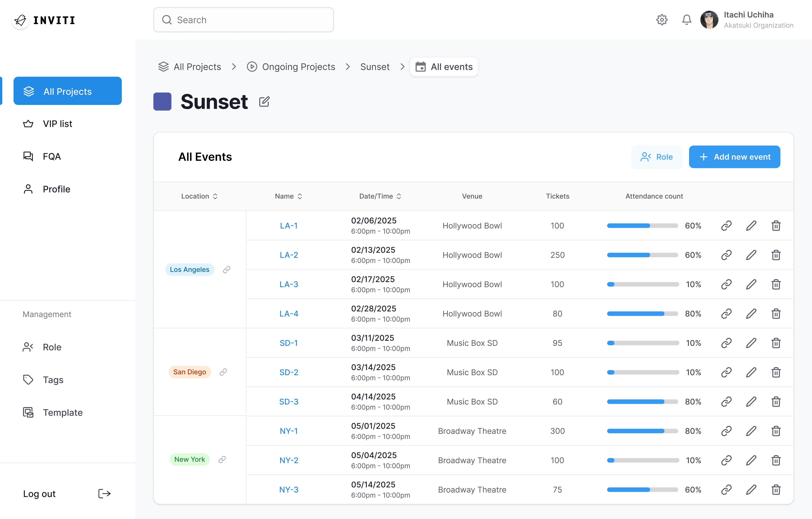Viewport: 812px width, 519px height.
Task: Open the notifications bell
Action: 687,20
